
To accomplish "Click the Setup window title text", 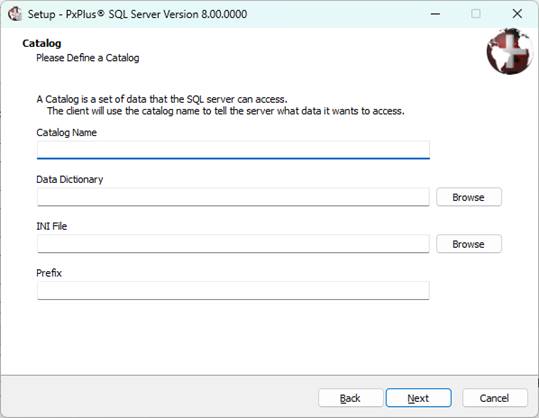I will [x=137, y=14].
